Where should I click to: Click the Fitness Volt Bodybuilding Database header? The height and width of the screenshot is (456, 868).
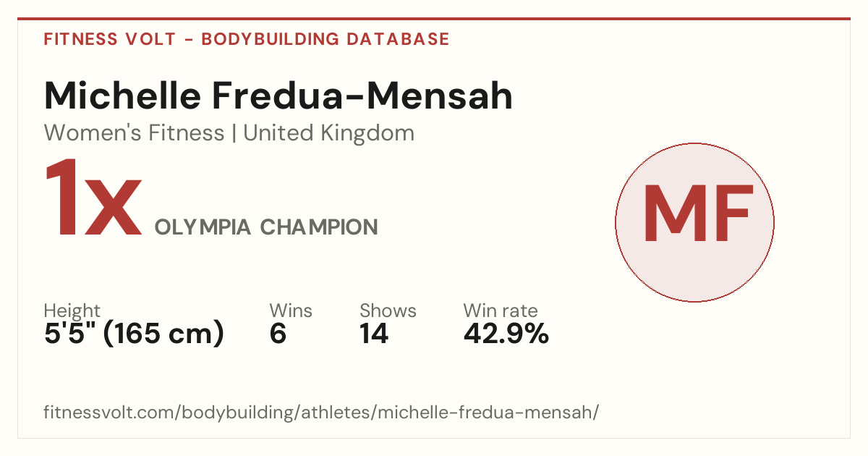click(x=247, y=39)
